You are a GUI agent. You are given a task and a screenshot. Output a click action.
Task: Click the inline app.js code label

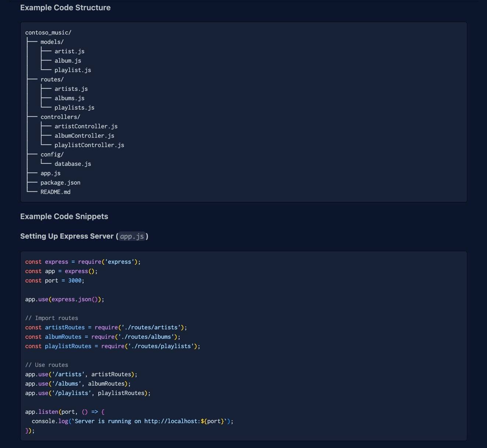(x=132, y=237)
